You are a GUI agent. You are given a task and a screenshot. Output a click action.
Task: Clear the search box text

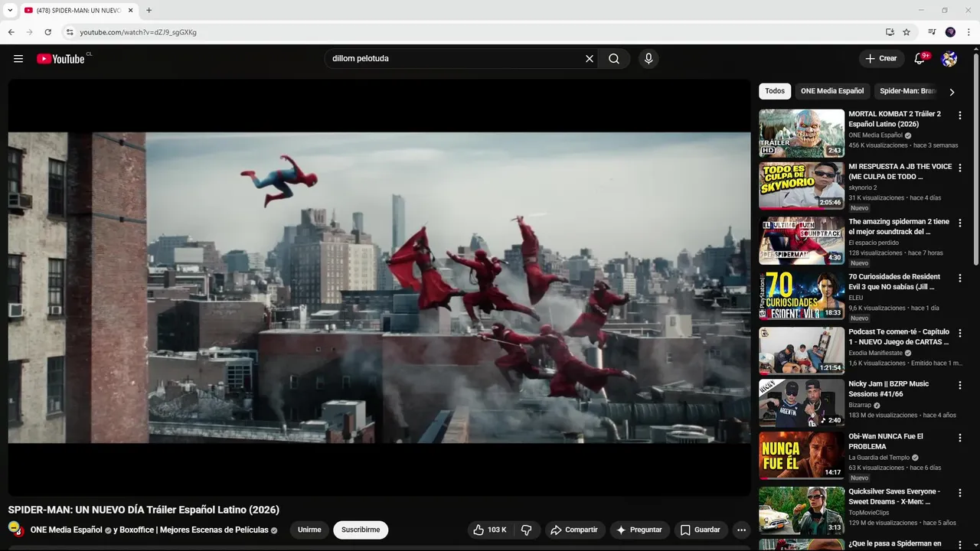click(x=590, y=59)
